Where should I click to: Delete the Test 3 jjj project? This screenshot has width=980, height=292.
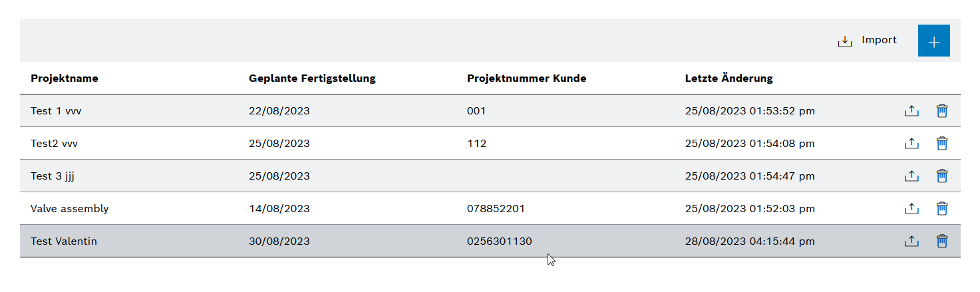(941, 176)
